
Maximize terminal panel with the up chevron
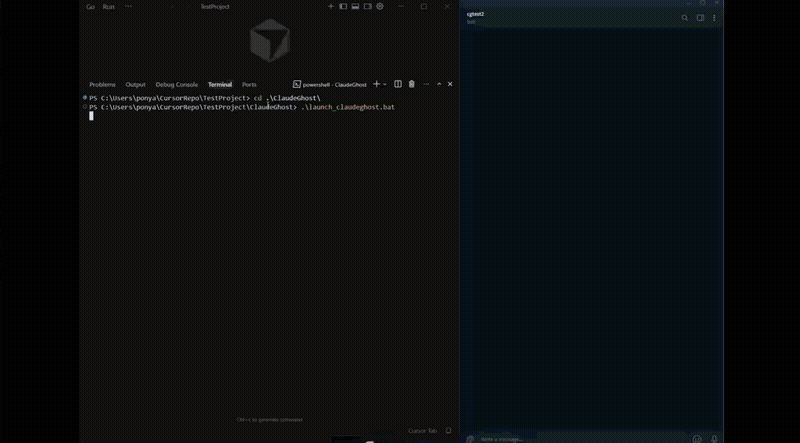pos(439,84)
